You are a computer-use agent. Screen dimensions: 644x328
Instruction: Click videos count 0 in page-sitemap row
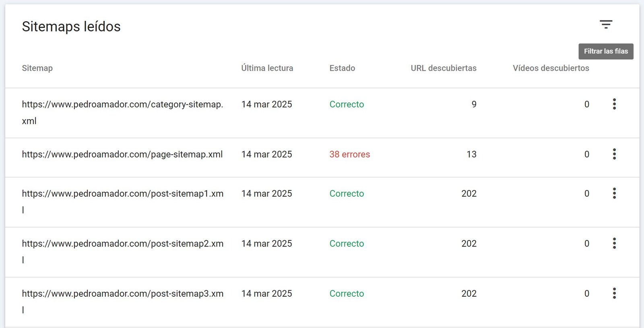pos(587,154)
